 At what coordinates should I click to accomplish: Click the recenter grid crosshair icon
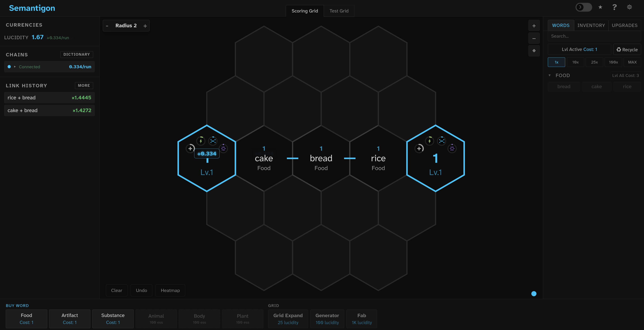534,51
